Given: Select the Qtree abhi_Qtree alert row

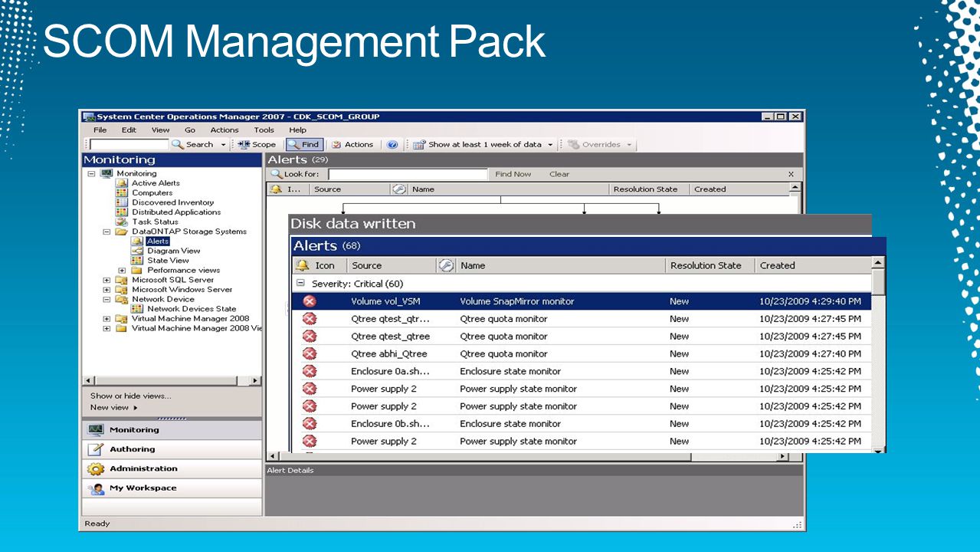Looking at the screenshot, I should [x=581, y=353].
